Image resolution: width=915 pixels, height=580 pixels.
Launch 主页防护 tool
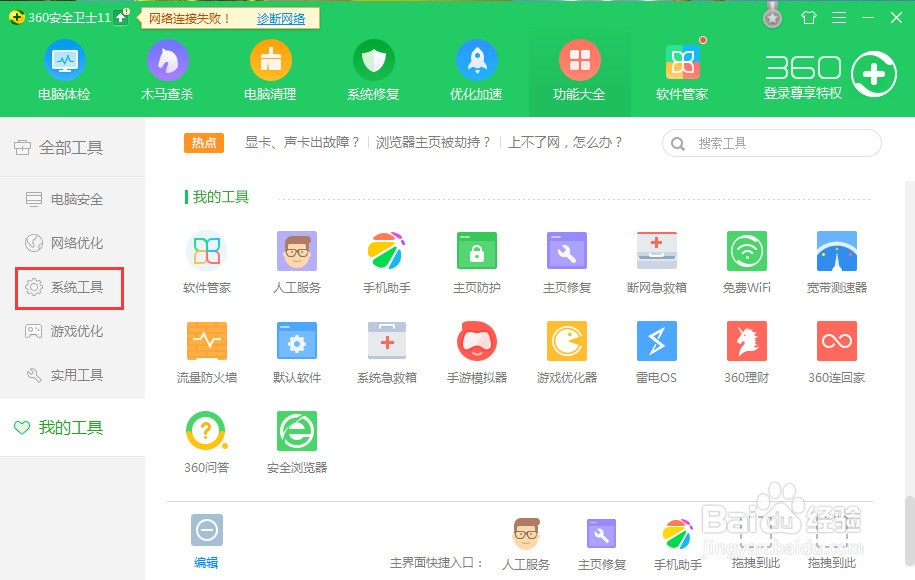point(477,262)
